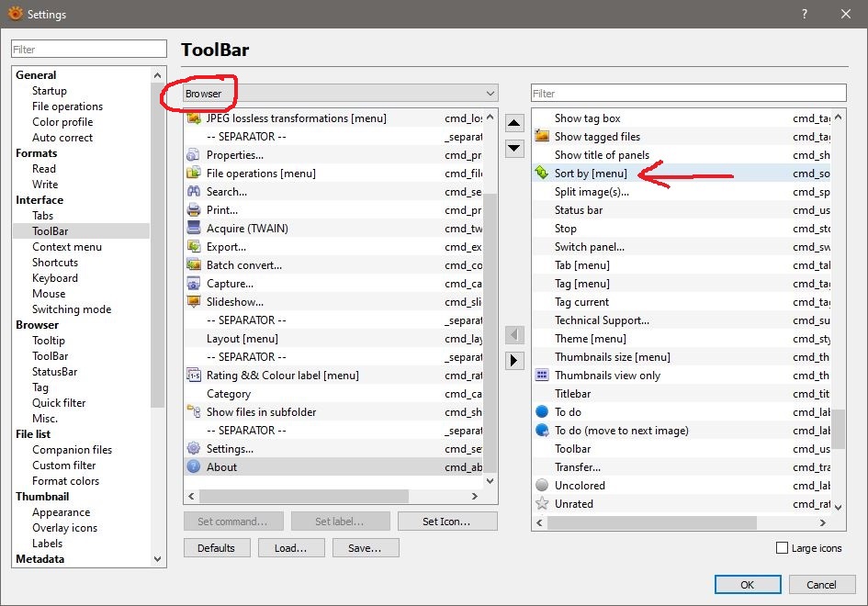Focus the available commands Filter field
The height and width of the screenshot is (606, 868).
click(x=689, y=93)
